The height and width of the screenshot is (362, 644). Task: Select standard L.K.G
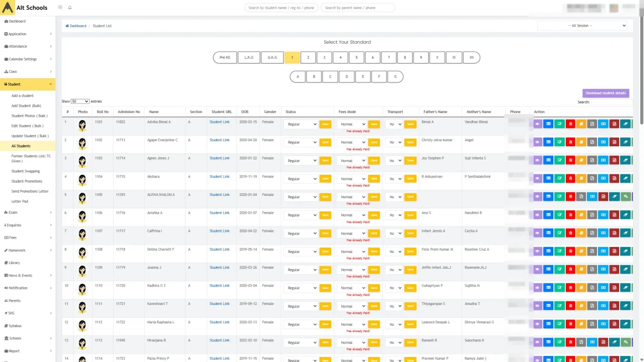[249, 57]
